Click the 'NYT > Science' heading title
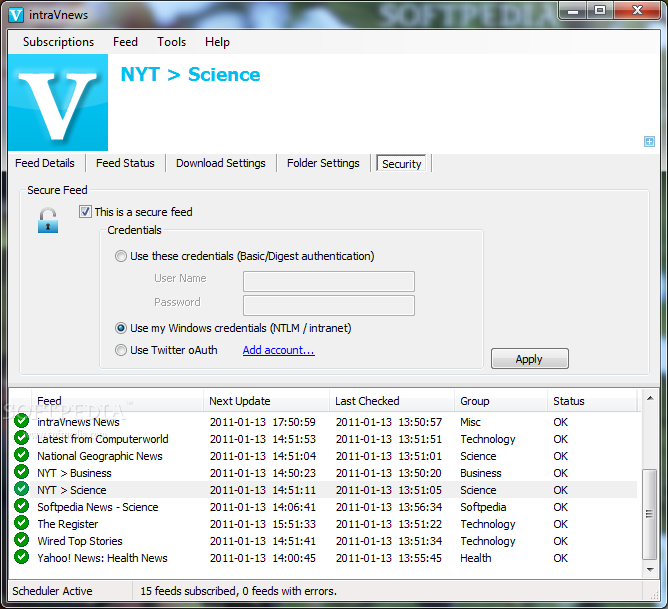This screenshot has width=668, height=609. pos(190,75)
